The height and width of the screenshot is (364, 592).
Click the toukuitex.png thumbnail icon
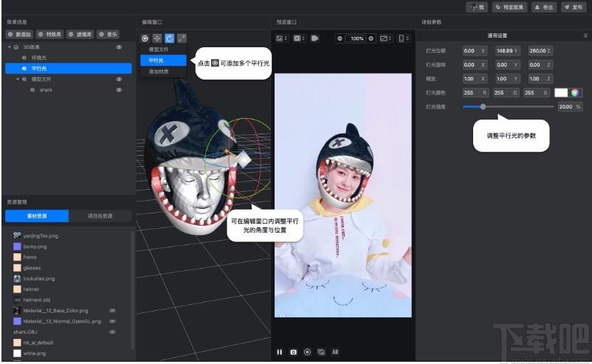tap(17, 278)
